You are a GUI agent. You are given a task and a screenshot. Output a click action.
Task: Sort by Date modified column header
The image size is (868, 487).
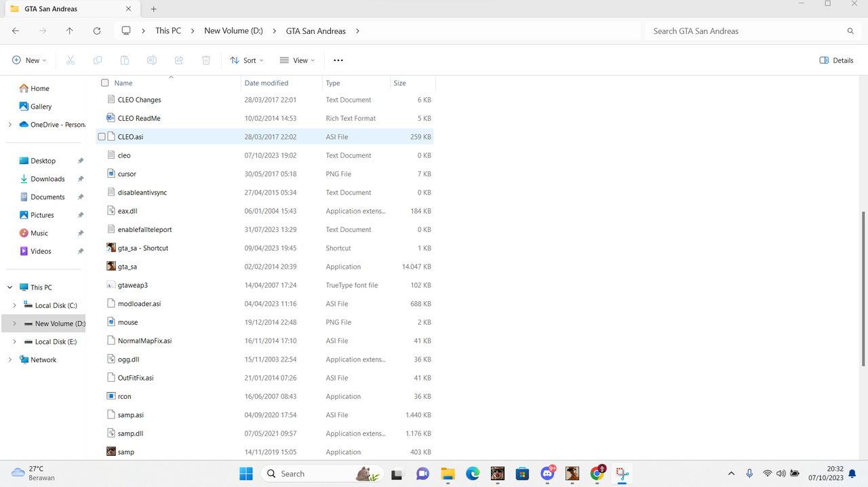pos(267,83)
